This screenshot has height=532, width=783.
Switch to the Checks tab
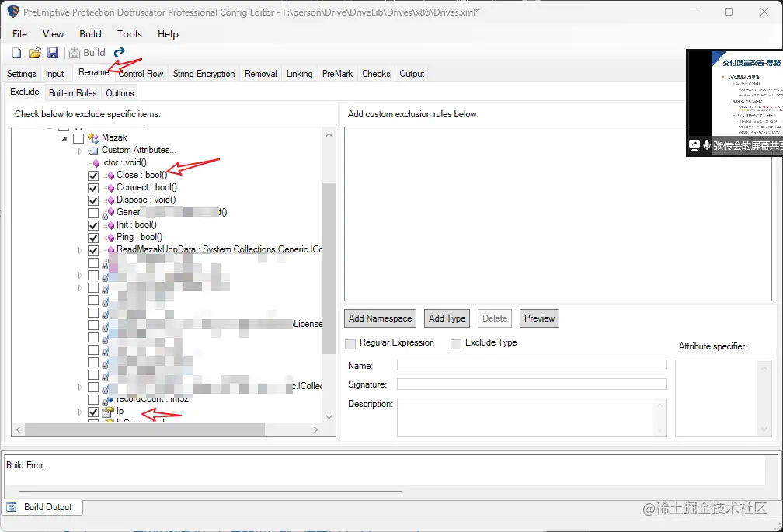tap(376, 73)
